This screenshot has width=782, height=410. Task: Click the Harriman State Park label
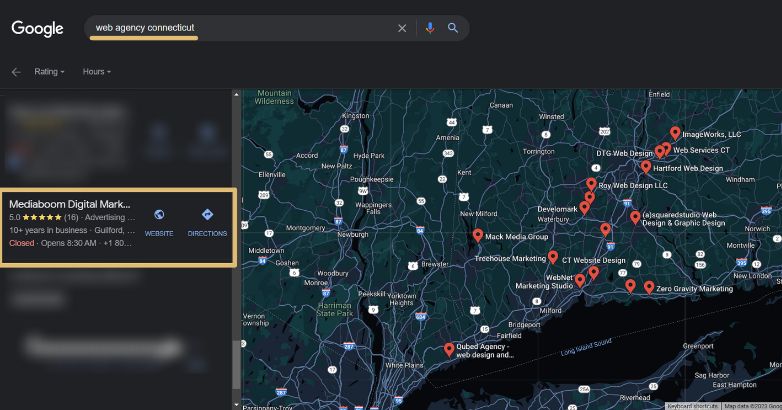tap(335, 309)
